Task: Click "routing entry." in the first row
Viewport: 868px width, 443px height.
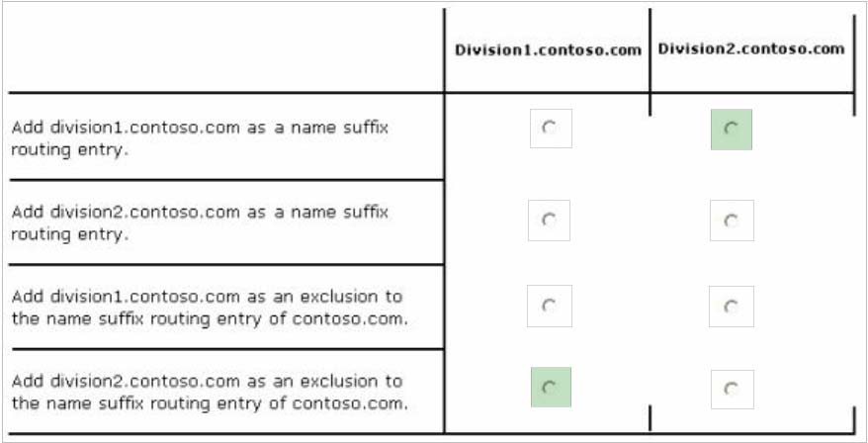Action: (x=70, y=152)
